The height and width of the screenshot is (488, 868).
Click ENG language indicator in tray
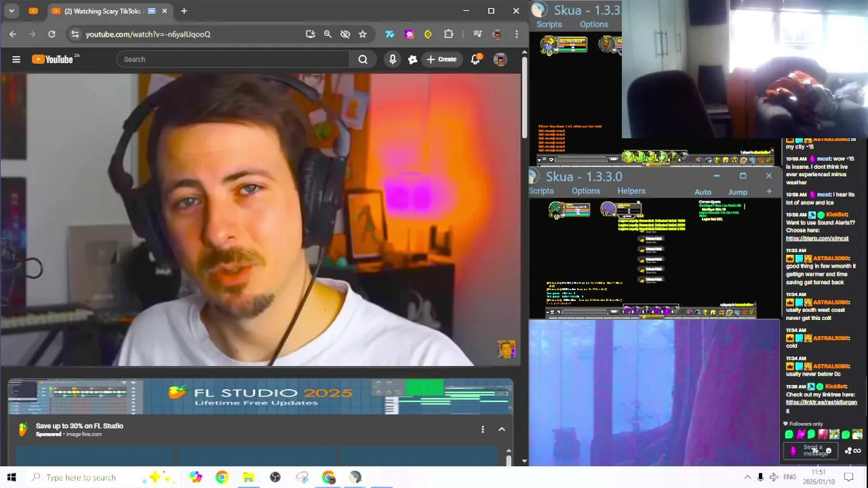click(x=789, y=477)
